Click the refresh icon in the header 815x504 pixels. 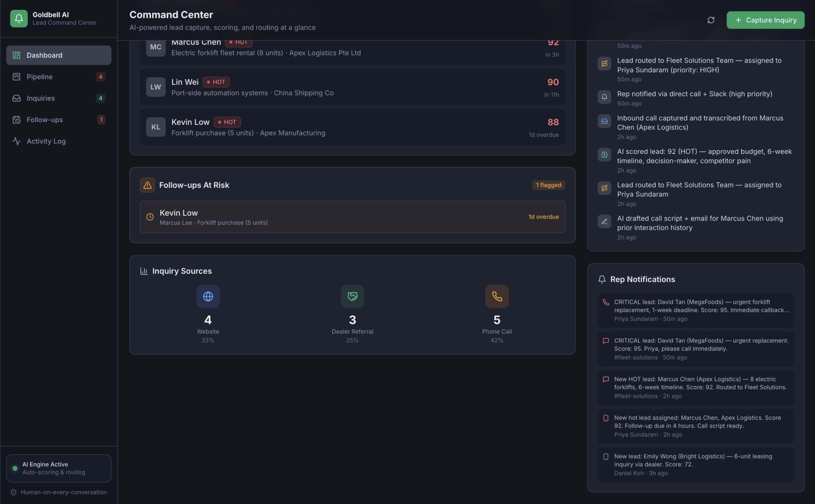click(711, 20)
